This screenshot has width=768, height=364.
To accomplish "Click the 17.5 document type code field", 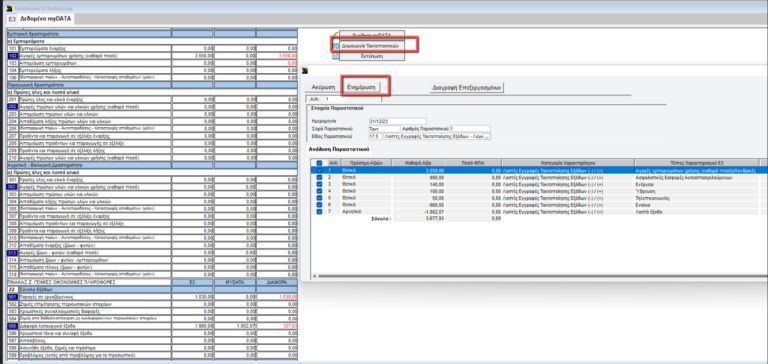I will tap(375, 137).
